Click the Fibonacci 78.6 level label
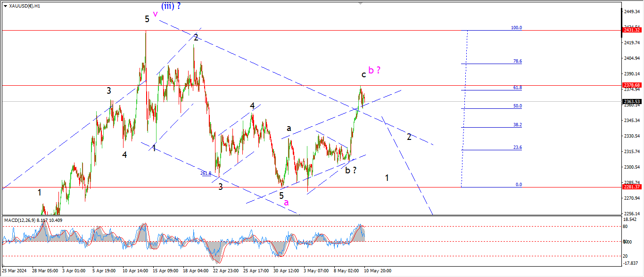 tap(517, 61)
